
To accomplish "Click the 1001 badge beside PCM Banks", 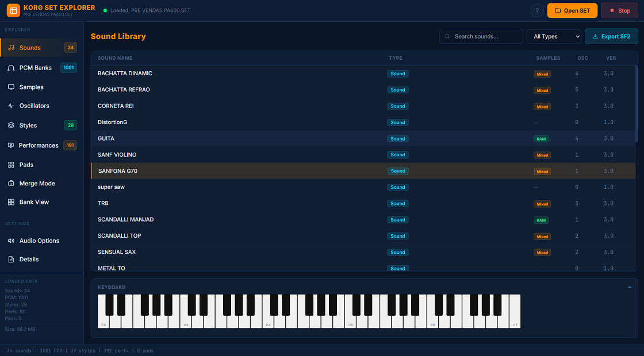I will [x=68, y=68].
